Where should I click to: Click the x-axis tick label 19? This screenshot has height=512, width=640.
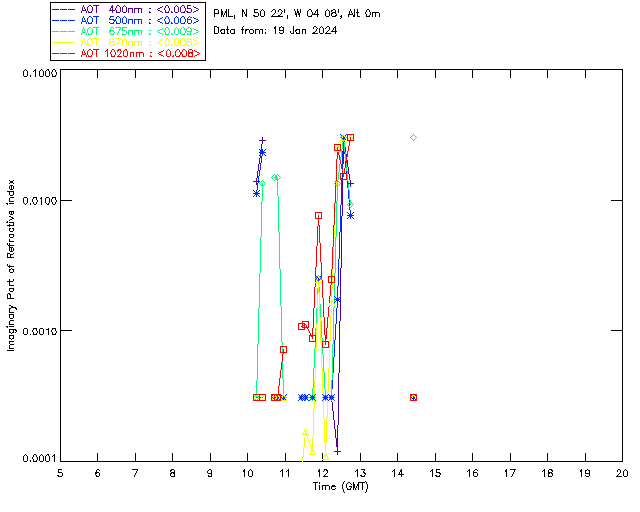(585, 473)
